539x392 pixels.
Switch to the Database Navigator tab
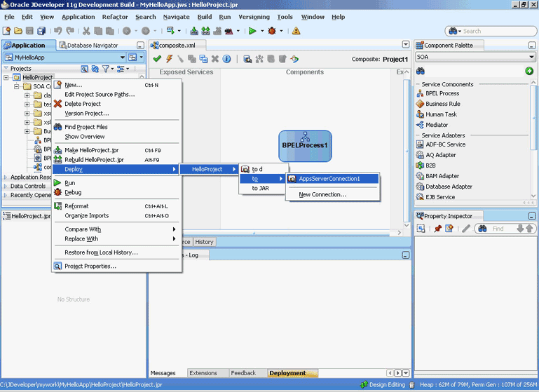pos(91,46)
